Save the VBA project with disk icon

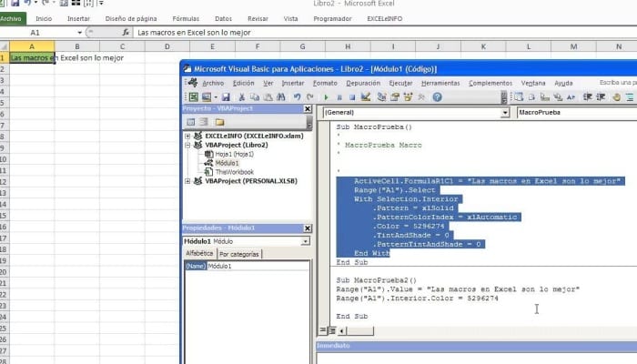click(226, 97)
